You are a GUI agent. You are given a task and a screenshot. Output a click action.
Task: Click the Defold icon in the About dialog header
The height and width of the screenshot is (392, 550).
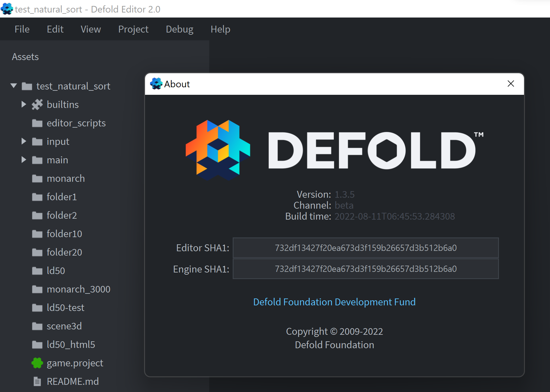156,84
